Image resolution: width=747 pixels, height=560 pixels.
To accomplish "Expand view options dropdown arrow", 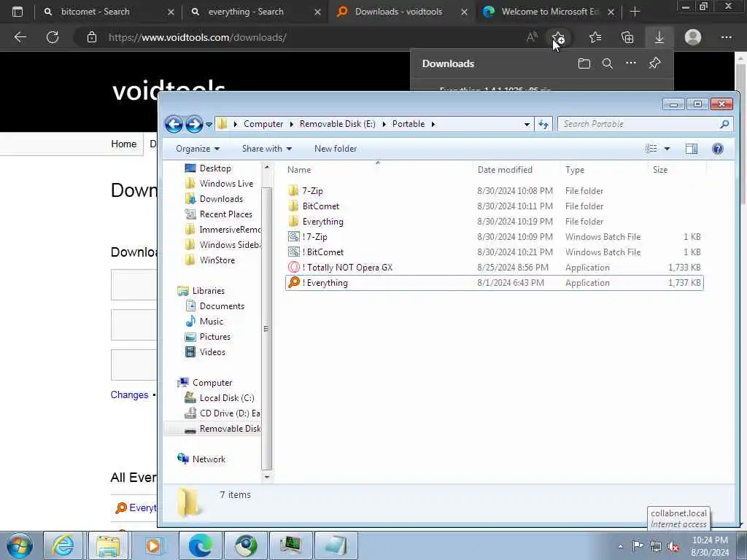I will (x=667, y=149).
